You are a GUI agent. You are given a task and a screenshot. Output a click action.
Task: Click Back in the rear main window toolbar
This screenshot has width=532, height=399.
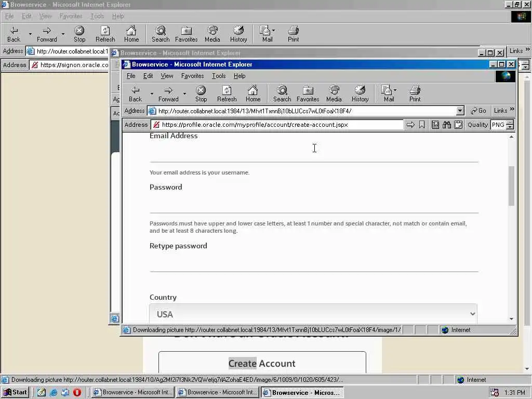pos(14,34)
